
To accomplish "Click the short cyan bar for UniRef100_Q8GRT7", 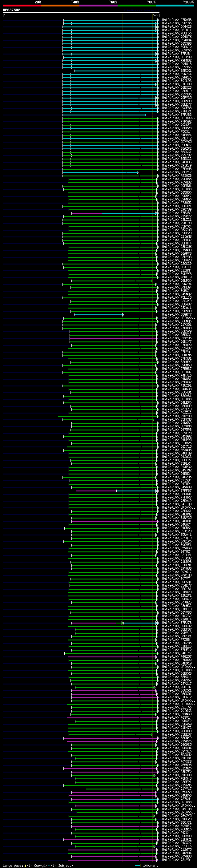I will point(99,314).
